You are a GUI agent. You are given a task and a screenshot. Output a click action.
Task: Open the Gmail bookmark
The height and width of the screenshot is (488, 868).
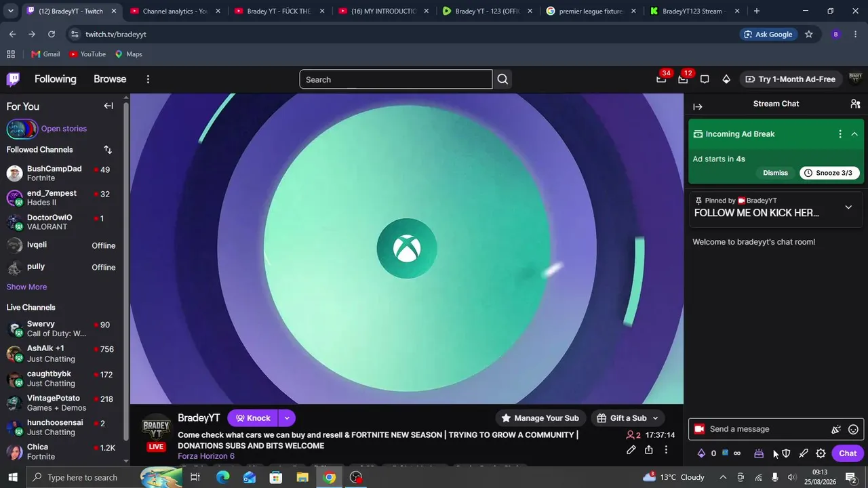(x=45, y=54)
